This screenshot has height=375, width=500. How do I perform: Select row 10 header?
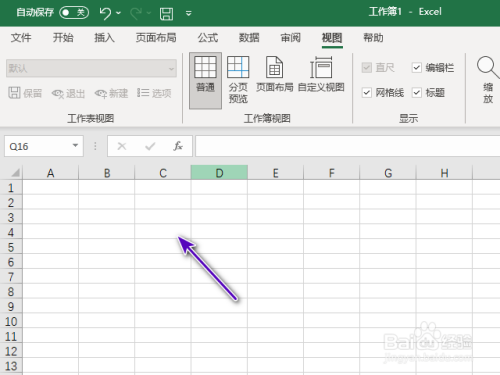tap(11, 321)
